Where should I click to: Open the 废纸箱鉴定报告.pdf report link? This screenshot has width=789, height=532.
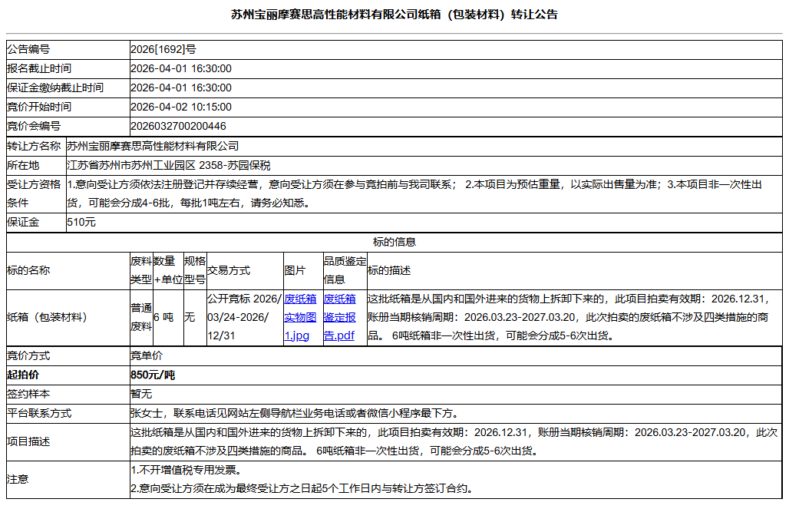(x=342, y=315)
